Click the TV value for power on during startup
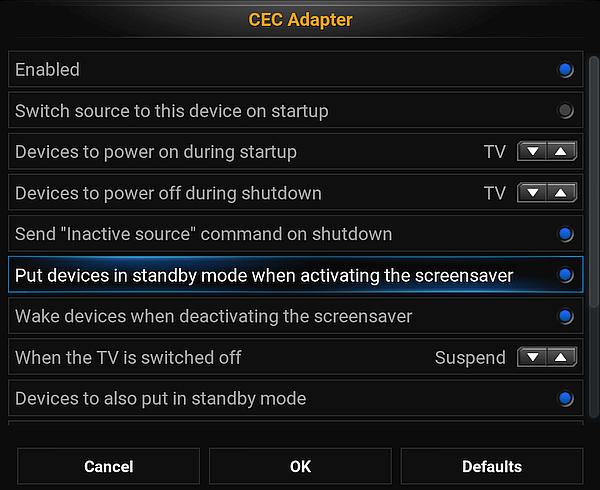 click(495, 152)
